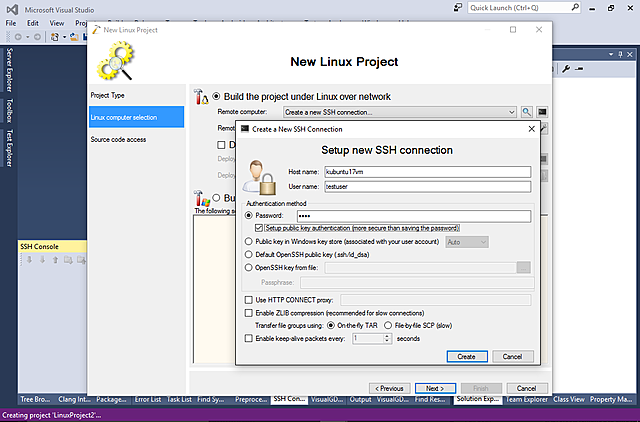Uncheck Setup public key authentication checkbox
Image resolution: width=640 pixels, height=422 pixels.
(x=258, y=228)
